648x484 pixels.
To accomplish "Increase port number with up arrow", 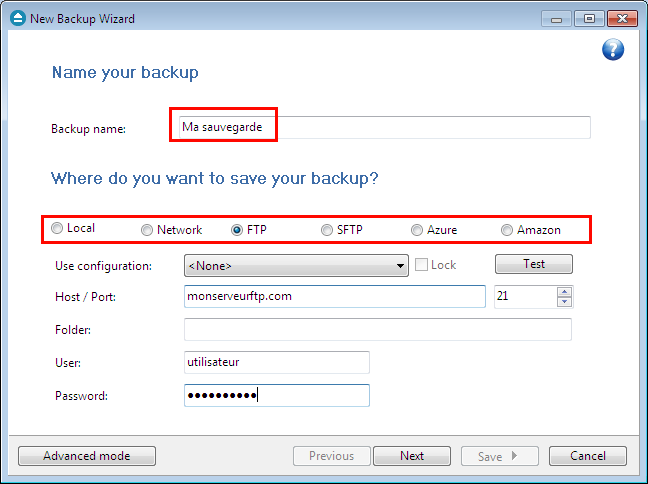I will (564, 292).
